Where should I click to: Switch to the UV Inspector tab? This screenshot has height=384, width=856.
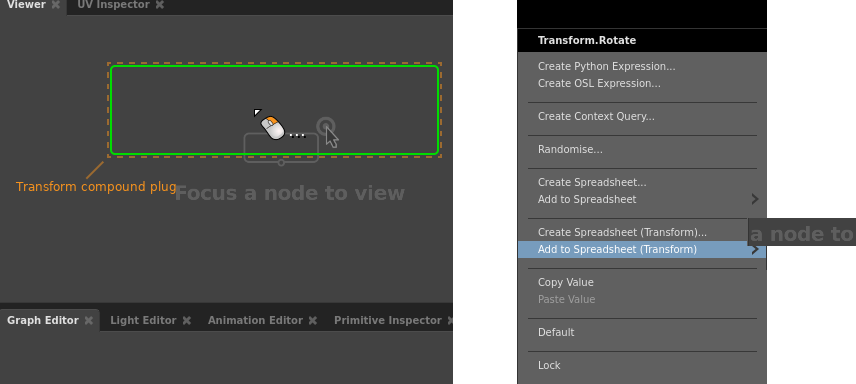[113, 5]
